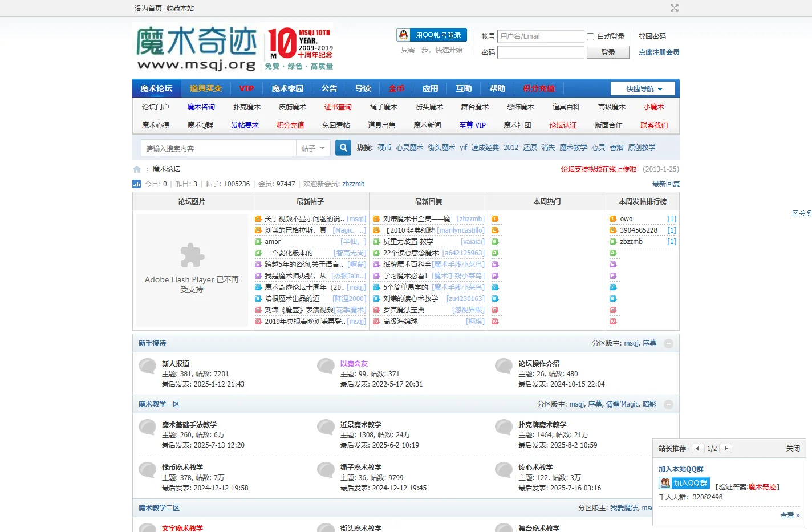The image size is (812, 532).
Task: Click the 证书查询 sub-navigation link
Action: coord(338,107)
